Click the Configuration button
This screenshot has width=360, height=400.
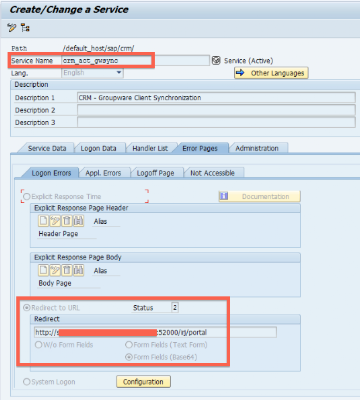click(x=143, y=382)
